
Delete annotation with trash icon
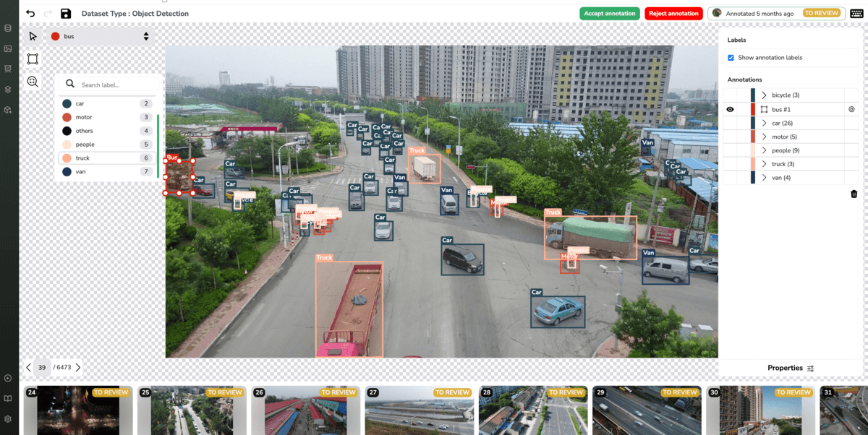[854, 194]
